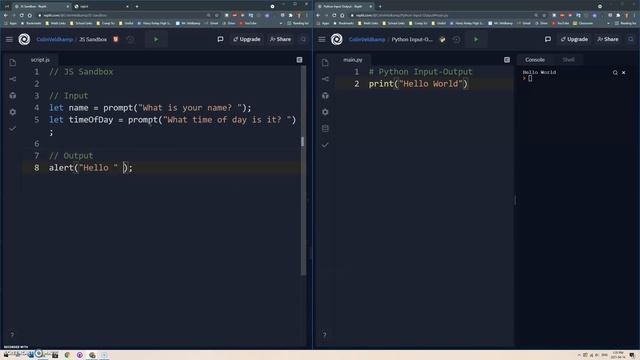
Task: Select the main.py file tab
Action: point(353,60)
